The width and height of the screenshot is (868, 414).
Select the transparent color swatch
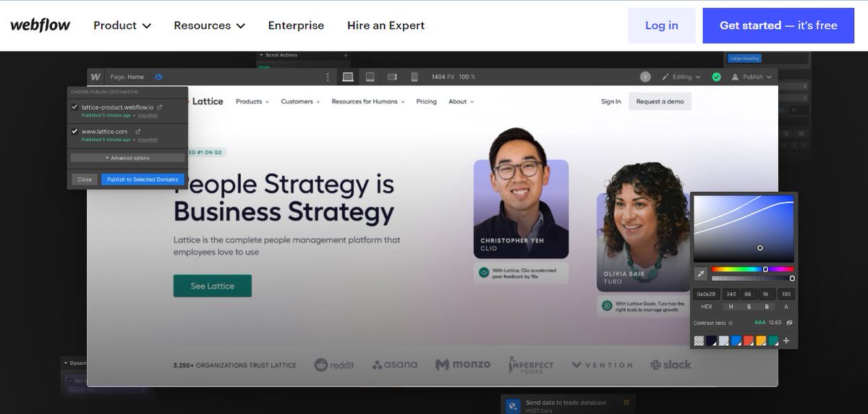pos(699,341)
